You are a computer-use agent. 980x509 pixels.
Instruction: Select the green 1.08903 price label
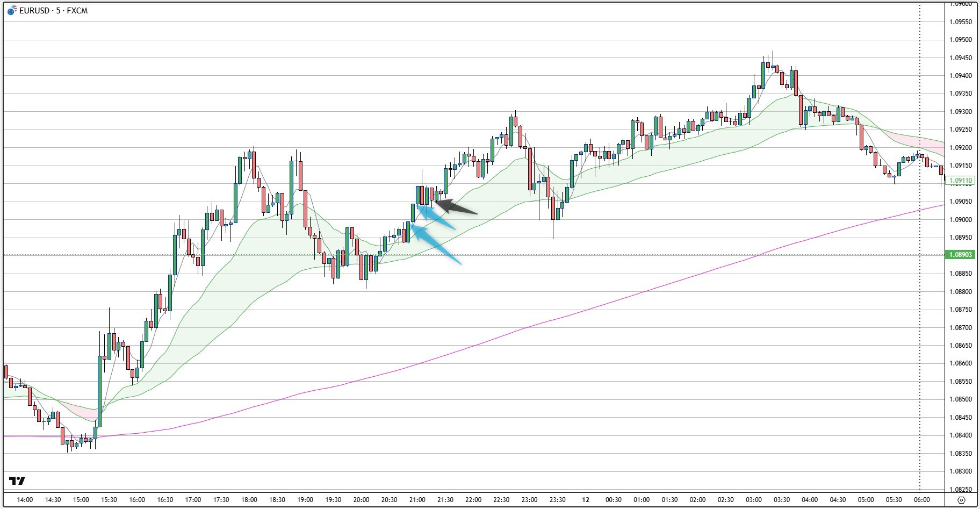(960, 255)
